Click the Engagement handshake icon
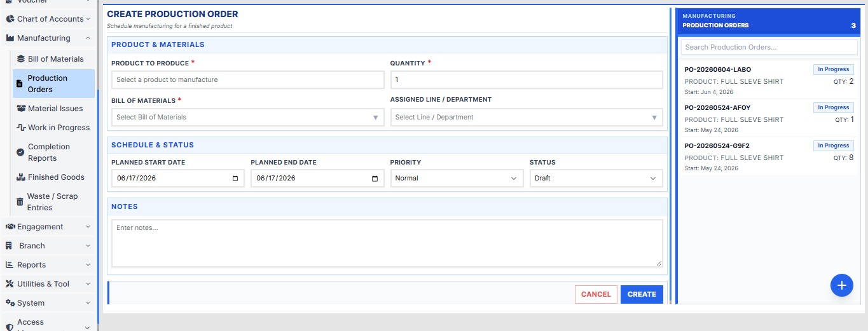Image resolution: width=868 pixels, height=331 pixels. click(x=10, y=227)
